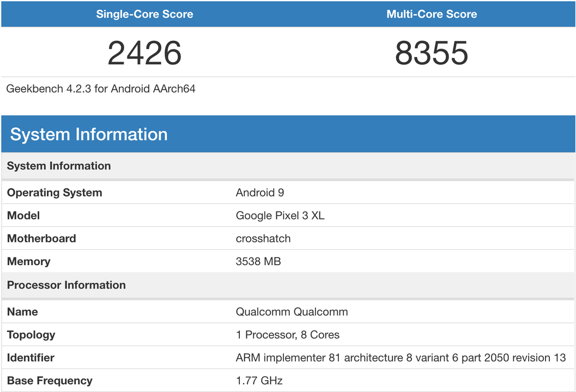576x392 pixels.
Task: Click the Motherboard label
Action: (x=41, y=238)
